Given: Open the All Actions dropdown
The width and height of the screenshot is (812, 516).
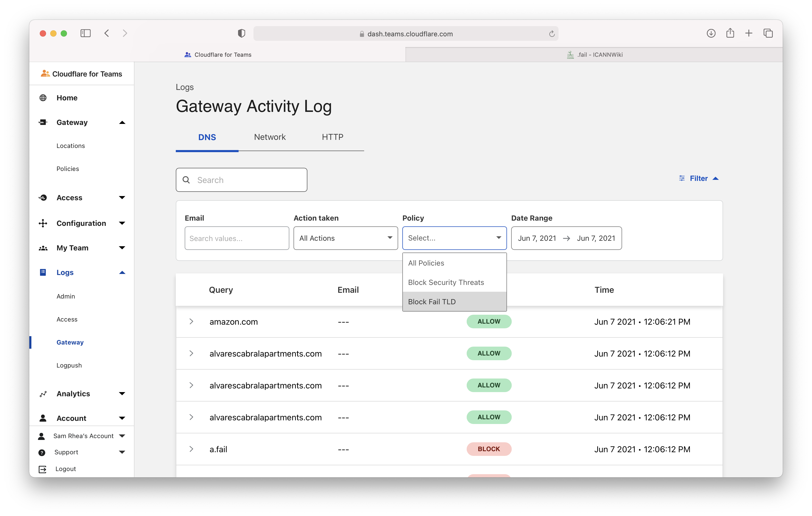Looking at the screenshot, I should coord(345,238).
